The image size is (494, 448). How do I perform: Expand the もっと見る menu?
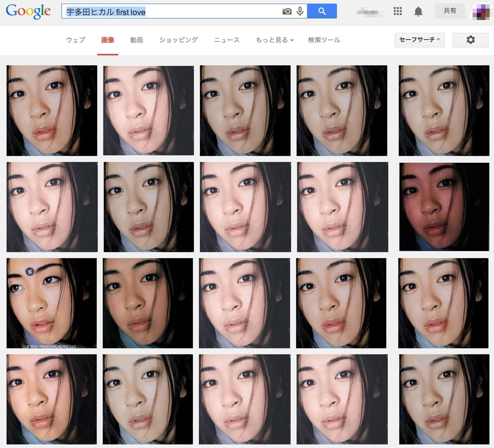coord(275,40)
